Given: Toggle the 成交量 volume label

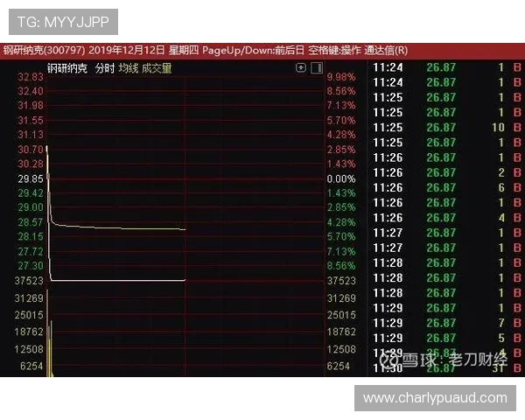Looking at the screenshot, I should point(157,68).
